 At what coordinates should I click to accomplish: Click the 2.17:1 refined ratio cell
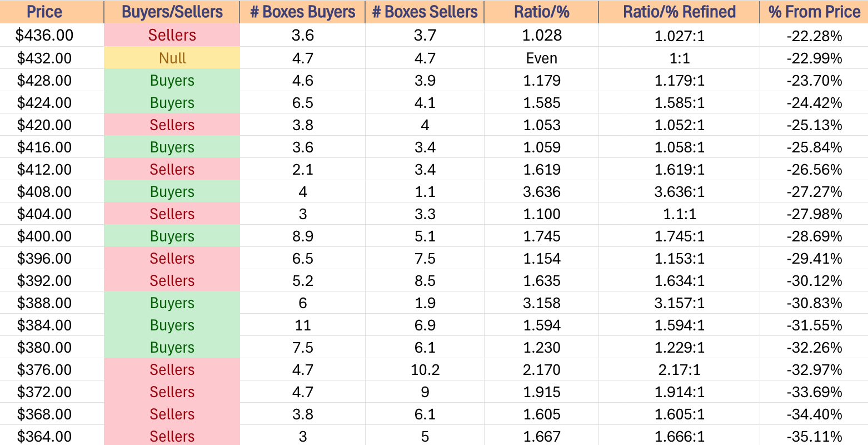pyautogui.click(x=679, y=369)
